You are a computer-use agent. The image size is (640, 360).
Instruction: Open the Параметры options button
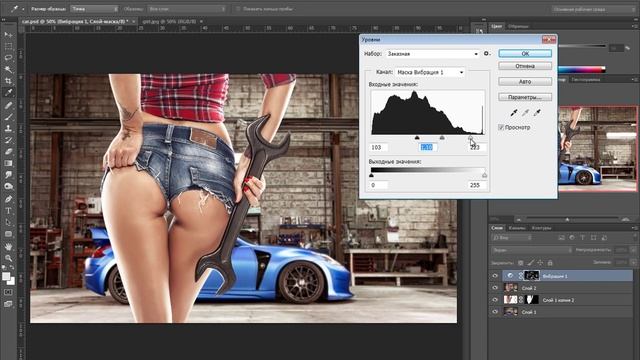pos(525,97)
